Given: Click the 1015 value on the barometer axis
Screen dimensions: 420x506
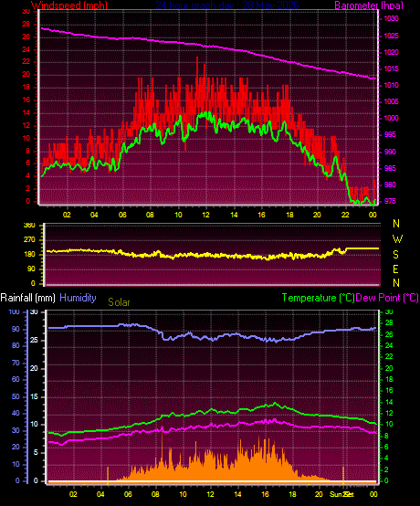Looking at the screenshot, I should (391, 69).
